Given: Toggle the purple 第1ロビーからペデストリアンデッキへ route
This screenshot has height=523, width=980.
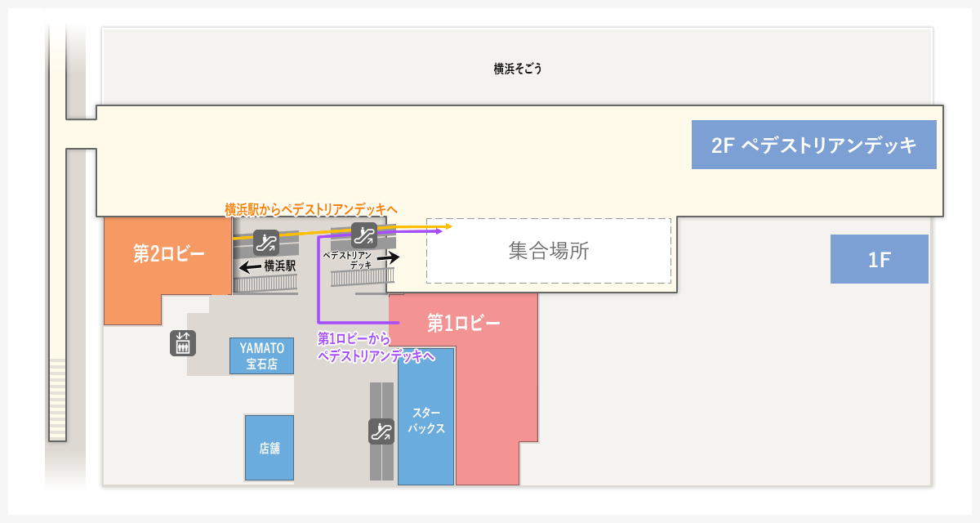Looking at the screenshot, I should click(x=376, y=346).
